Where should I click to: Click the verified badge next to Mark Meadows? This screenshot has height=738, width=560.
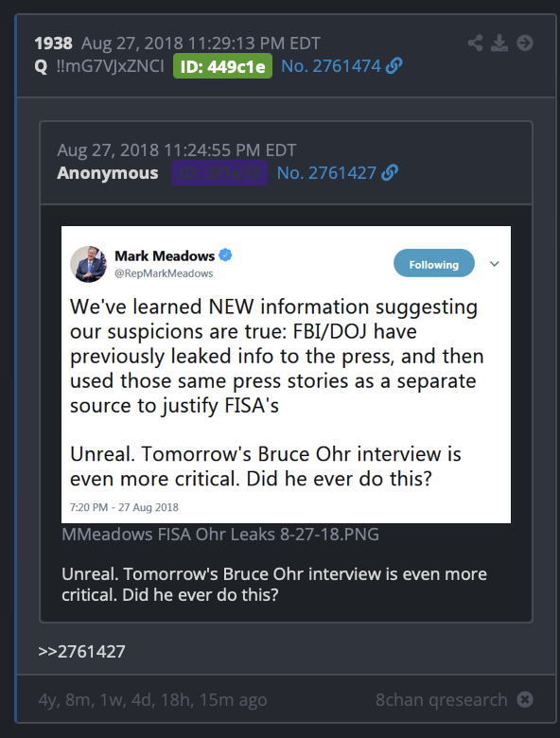[225, 255]
